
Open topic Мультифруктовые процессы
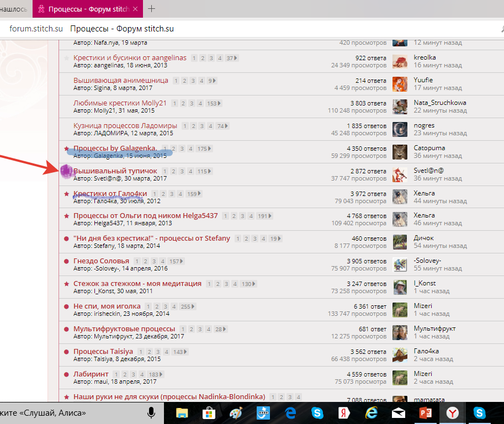click(124, 329)
